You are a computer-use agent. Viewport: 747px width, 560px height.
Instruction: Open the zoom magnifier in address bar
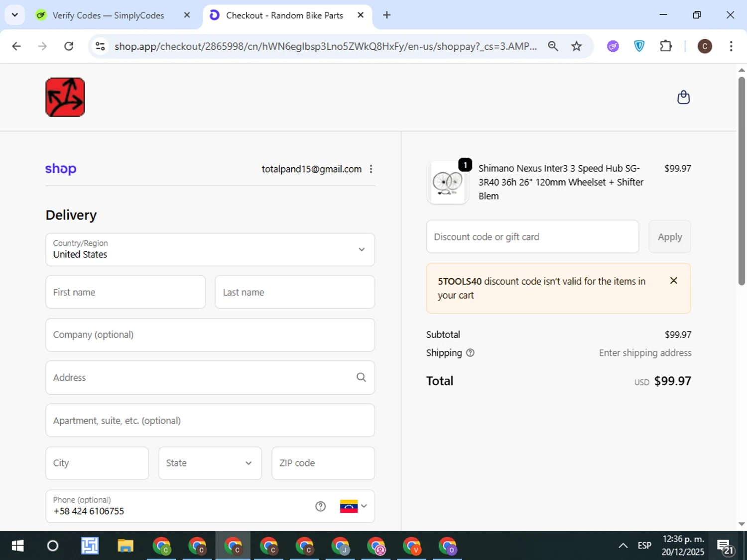tap(553, 46)
